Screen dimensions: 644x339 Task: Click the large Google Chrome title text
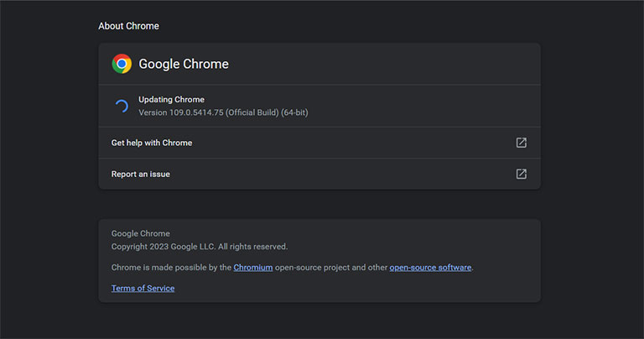(184, 64)
